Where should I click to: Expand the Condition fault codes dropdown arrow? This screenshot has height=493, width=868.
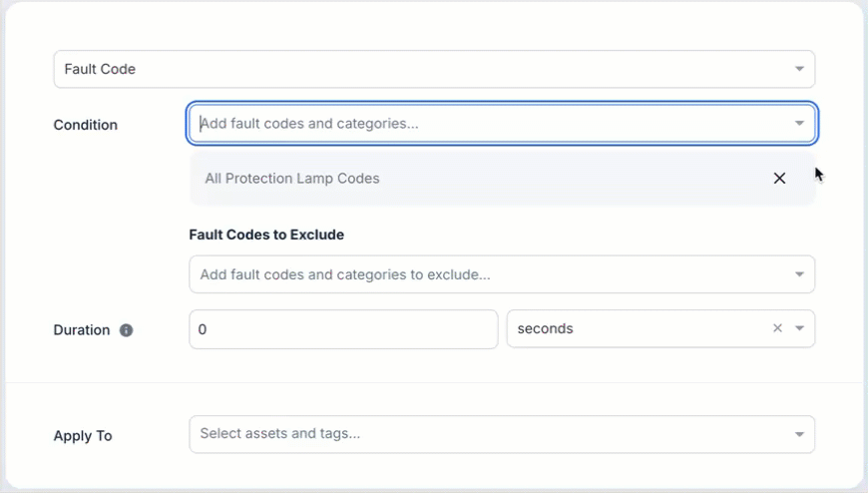[x=799, y=124]
